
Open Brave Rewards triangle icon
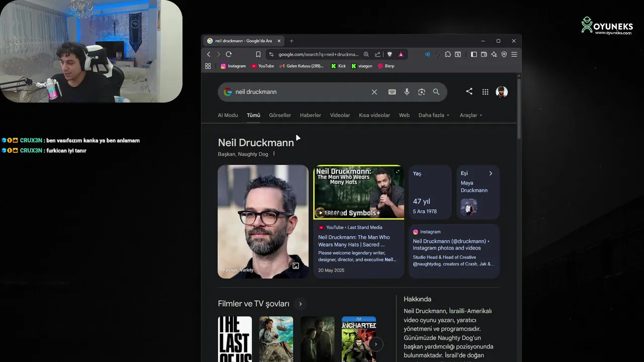coord(401,54)
